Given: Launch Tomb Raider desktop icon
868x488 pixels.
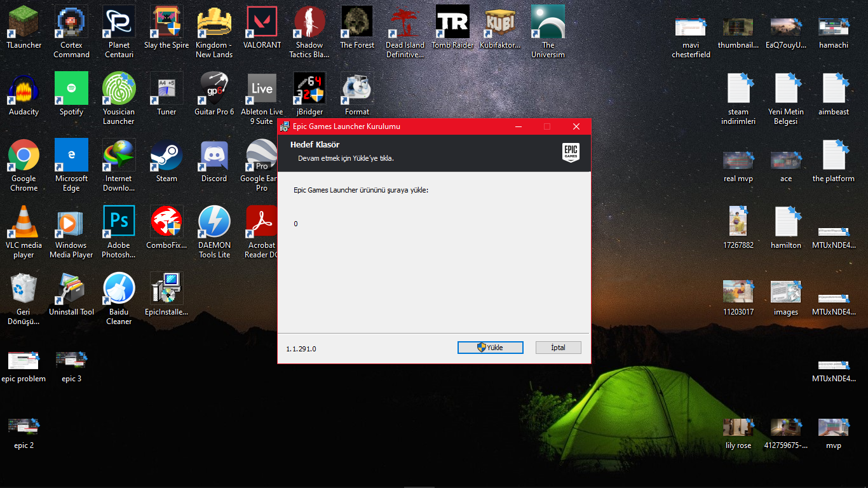Looking at the screenshot, I should pos(452,27).
